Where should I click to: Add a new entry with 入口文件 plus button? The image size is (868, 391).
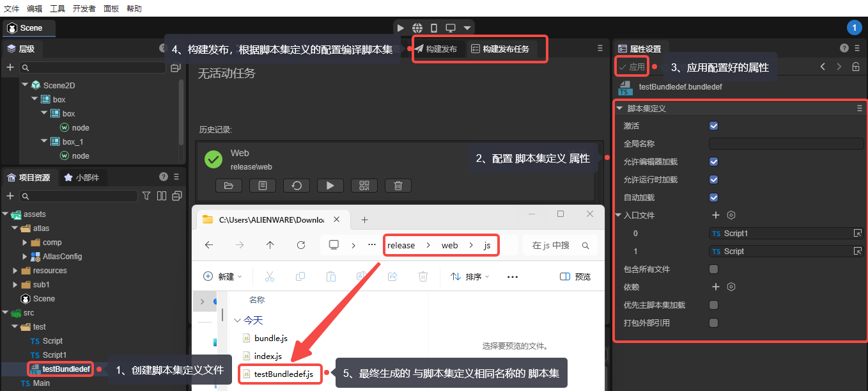click(716, 216)
